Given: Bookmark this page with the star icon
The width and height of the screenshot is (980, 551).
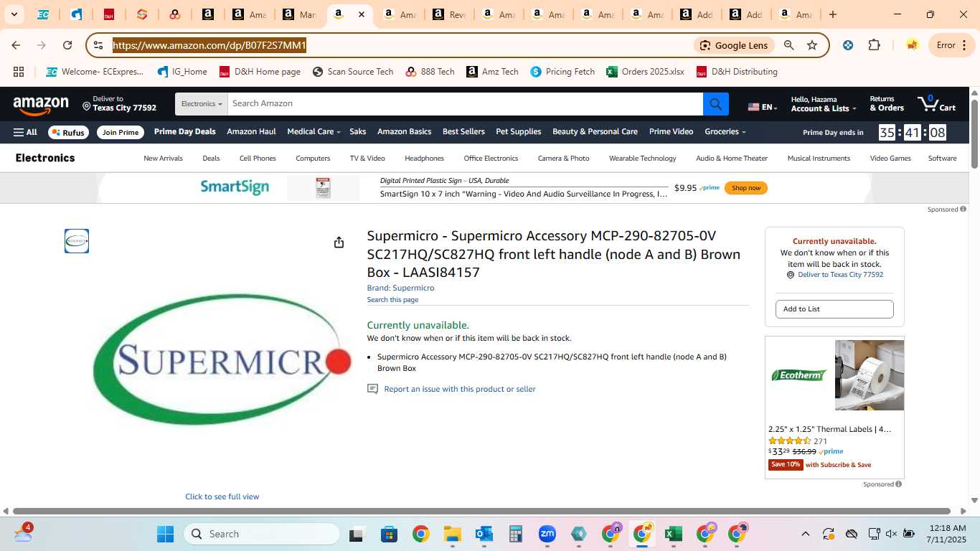Looking at the screenshot, I should (x=812, y=45).
